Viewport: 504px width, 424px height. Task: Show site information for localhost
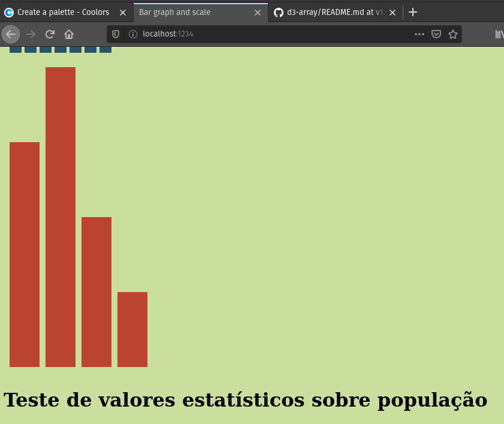coord(133,34)
